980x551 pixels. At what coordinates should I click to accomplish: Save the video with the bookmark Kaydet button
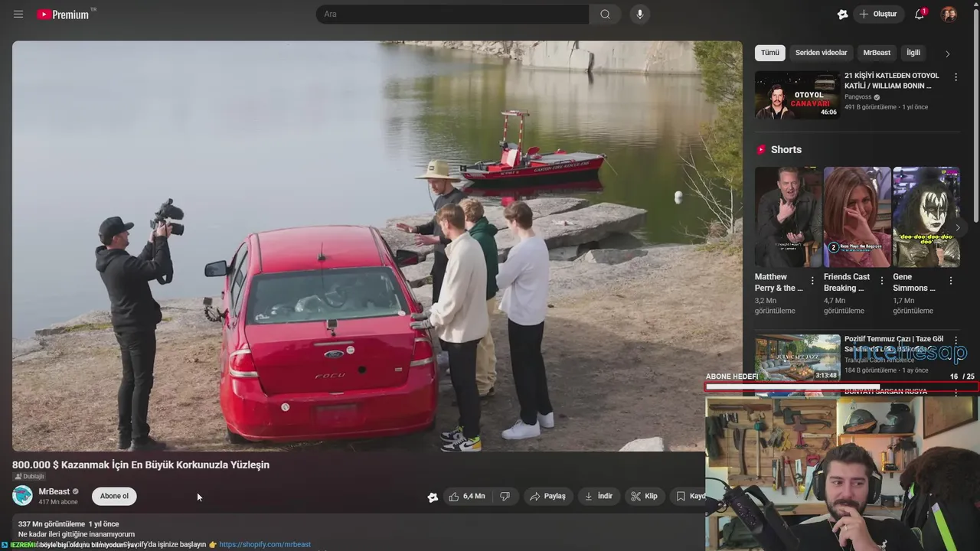point(690,496)
